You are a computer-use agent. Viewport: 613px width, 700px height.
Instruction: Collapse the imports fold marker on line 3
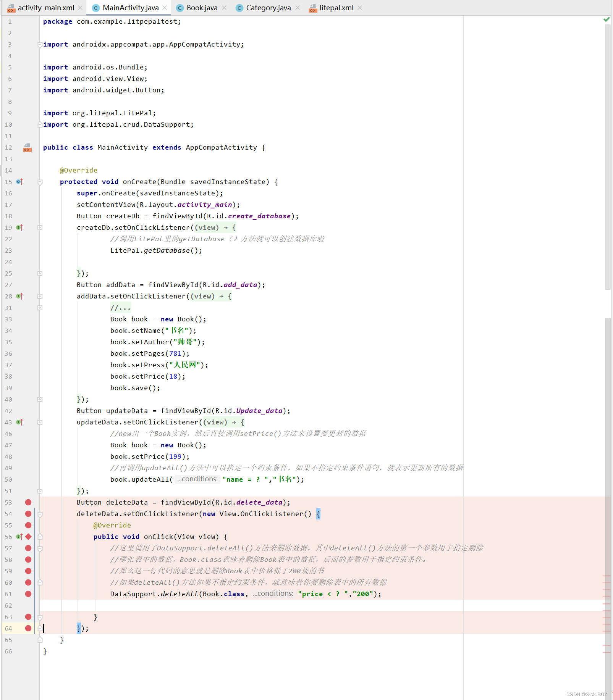pos(40,45)
